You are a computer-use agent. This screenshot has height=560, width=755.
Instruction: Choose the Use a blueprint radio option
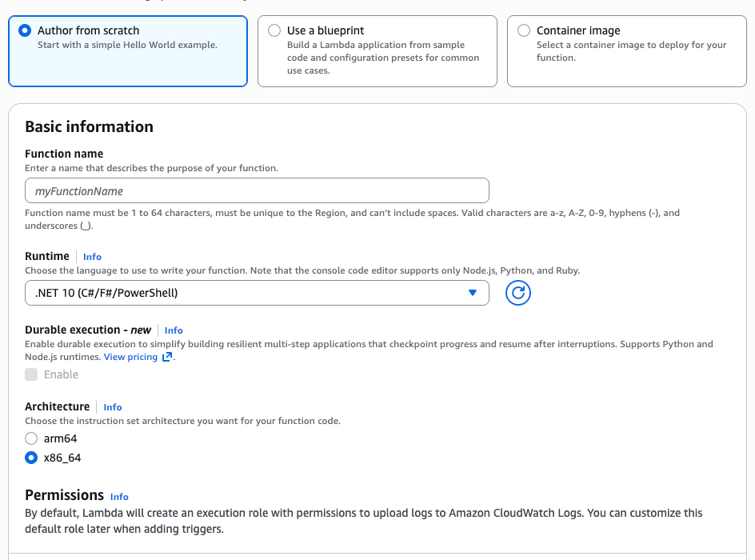[x=274, y=30]
